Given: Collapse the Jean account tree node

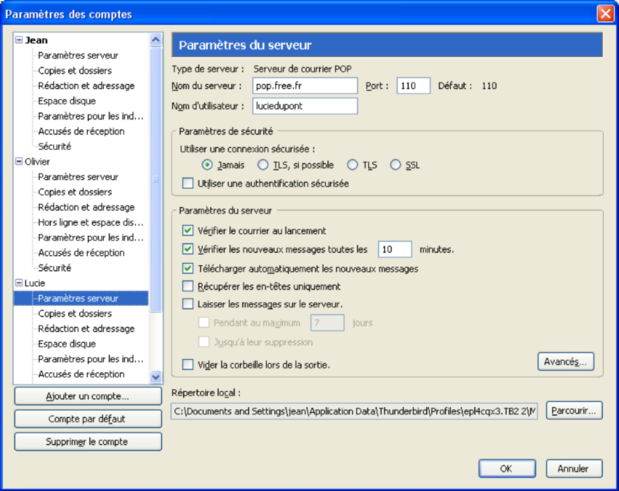Looking at the screenshot, I should 19,40.
